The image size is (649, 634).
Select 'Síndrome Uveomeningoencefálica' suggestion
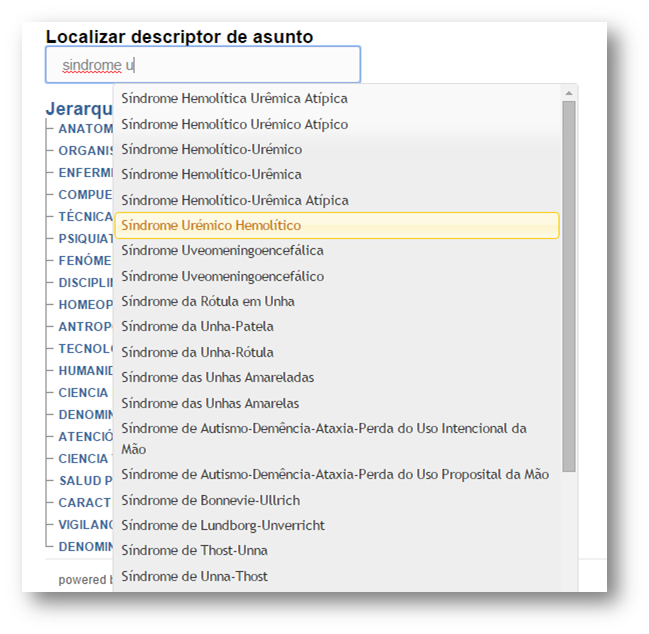tap(337, 251)
